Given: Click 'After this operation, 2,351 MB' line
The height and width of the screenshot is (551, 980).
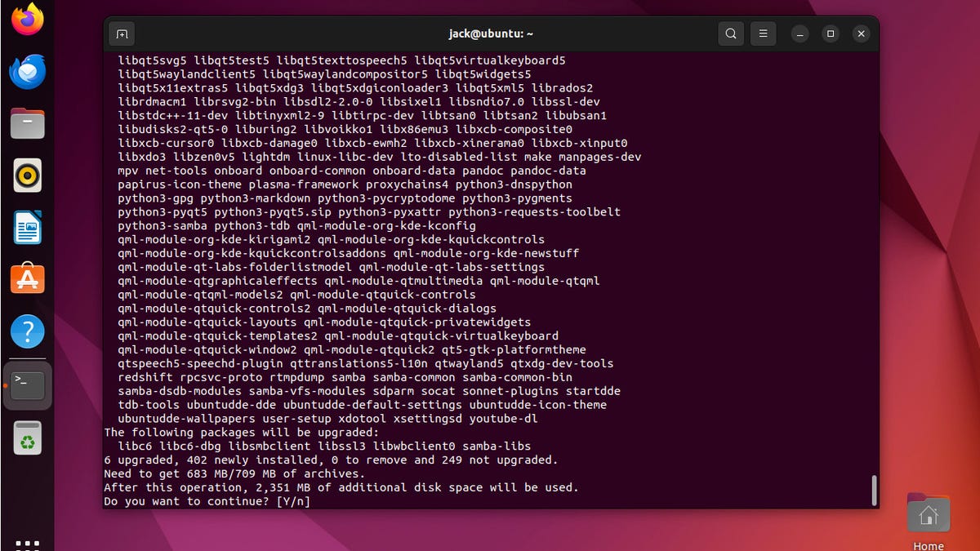Looking at the screenshot, I should click(341, 487).
